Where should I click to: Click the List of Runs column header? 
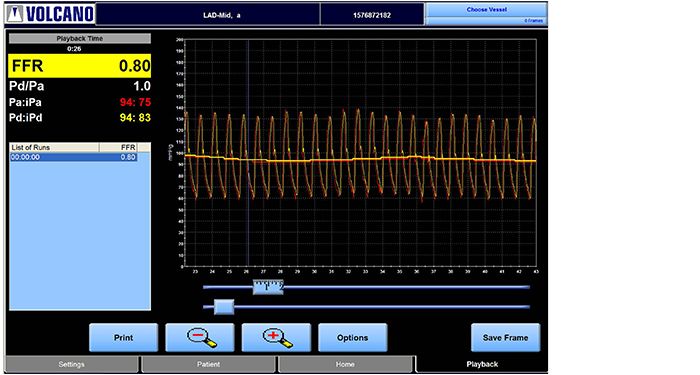(x=54, y=147)
